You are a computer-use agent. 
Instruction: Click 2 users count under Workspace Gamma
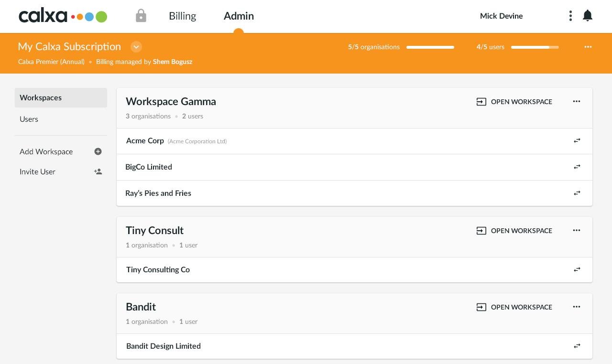pyautogui.click(x=193, y=116)
